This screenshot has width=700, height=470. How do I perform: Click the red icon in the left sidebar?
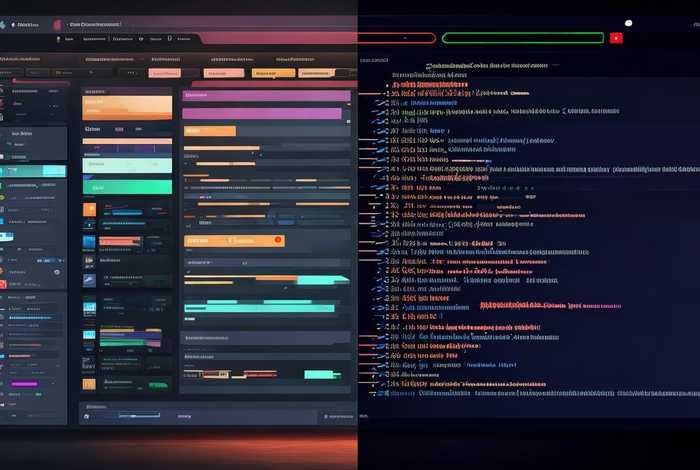click(x=4, y=284)
